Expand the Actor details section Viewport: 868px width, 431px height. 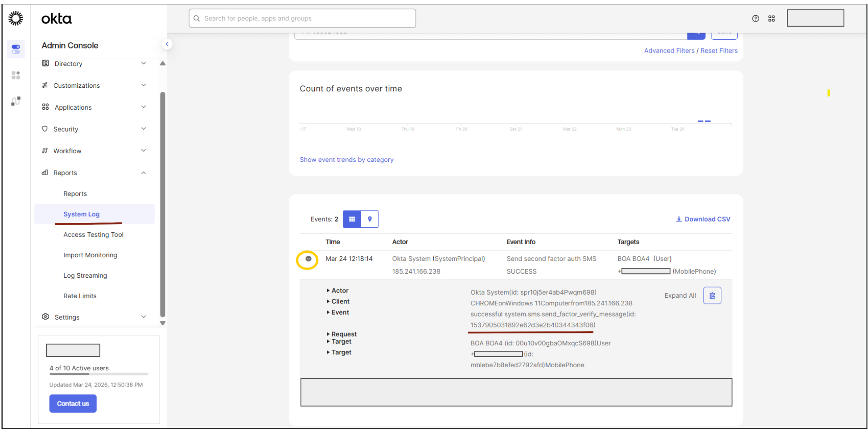[x=337, y=291]
